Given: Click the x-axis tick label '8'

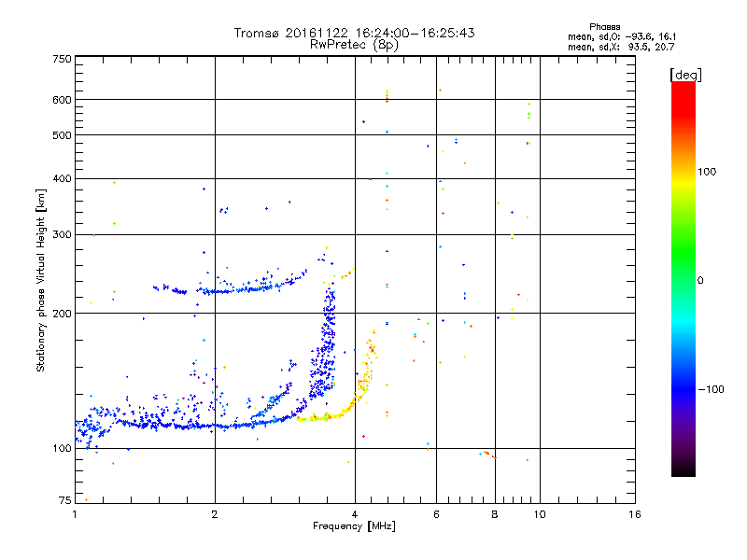Looking at the screenshot, I should [495, 514].
